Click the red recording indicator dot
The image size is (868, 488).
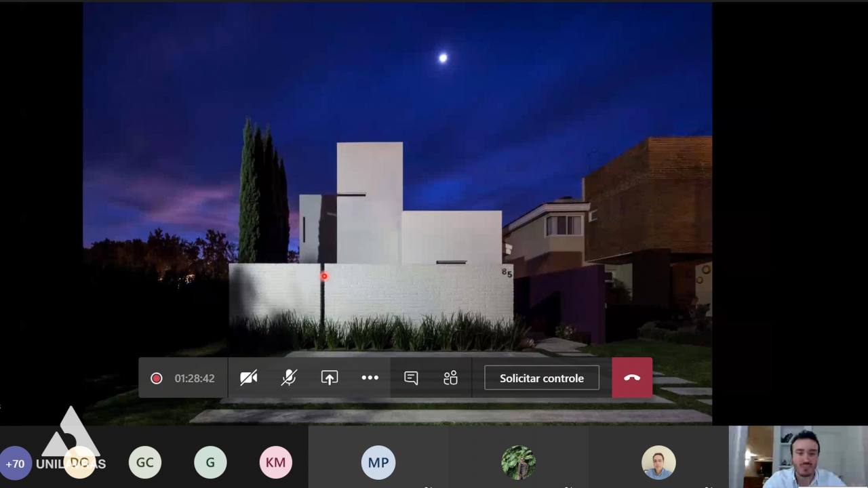click(x=157, y=378)
